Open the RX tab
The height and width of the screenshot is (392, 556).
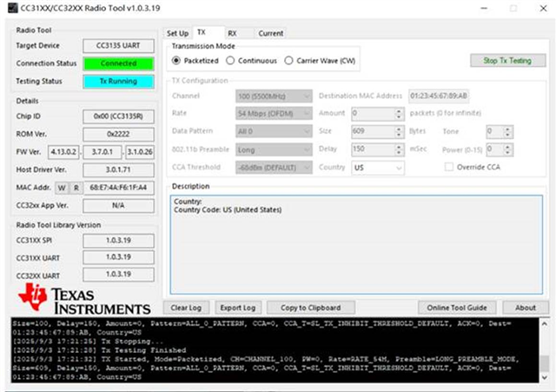click(232, 33)
